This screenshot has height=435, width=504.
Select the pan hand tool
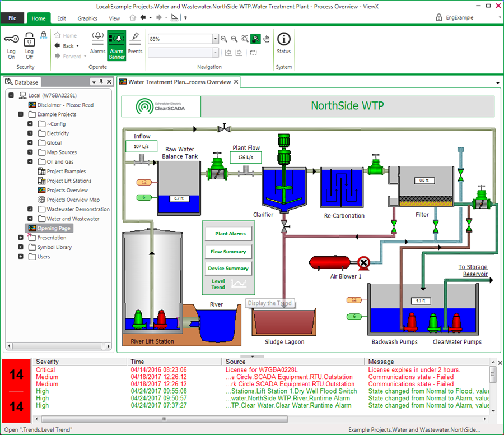(x=267, y=39)
